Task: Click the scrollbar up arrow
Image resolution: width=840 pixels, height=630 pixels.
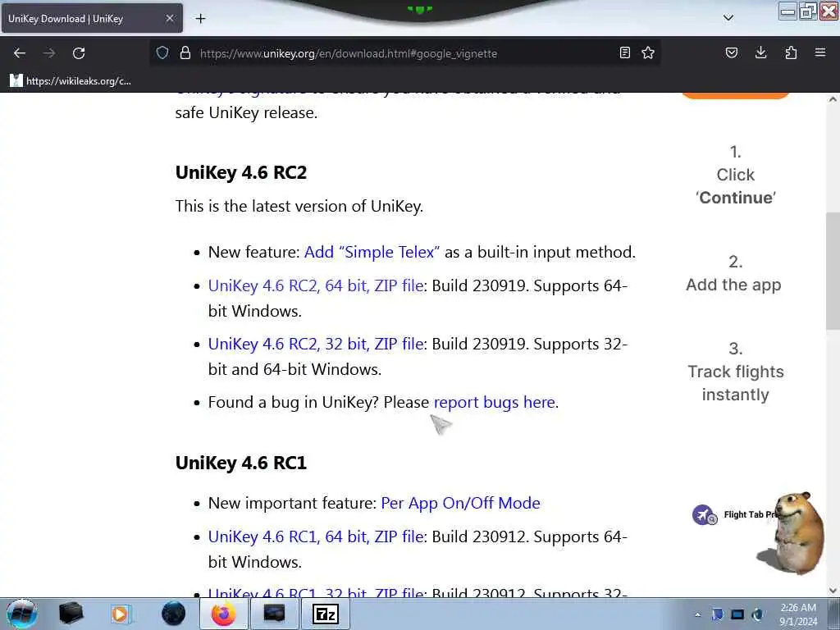Action: (x=833, y=99)
